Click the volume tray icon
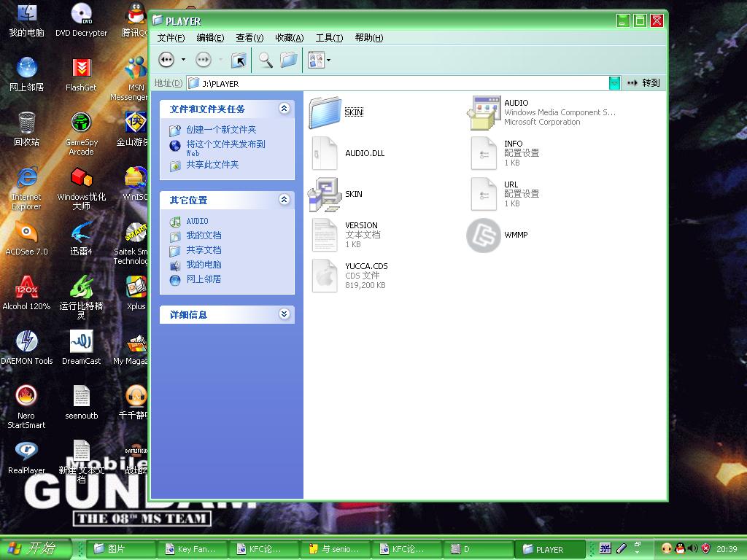747x560 pixels. click(693, 548)
